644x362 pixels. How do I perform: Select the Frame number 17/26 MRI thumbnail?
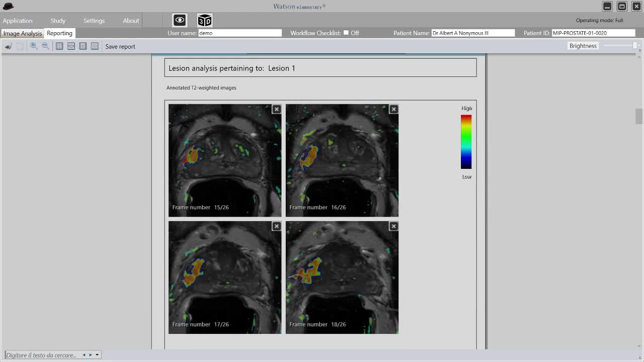(x=225, y=278)
